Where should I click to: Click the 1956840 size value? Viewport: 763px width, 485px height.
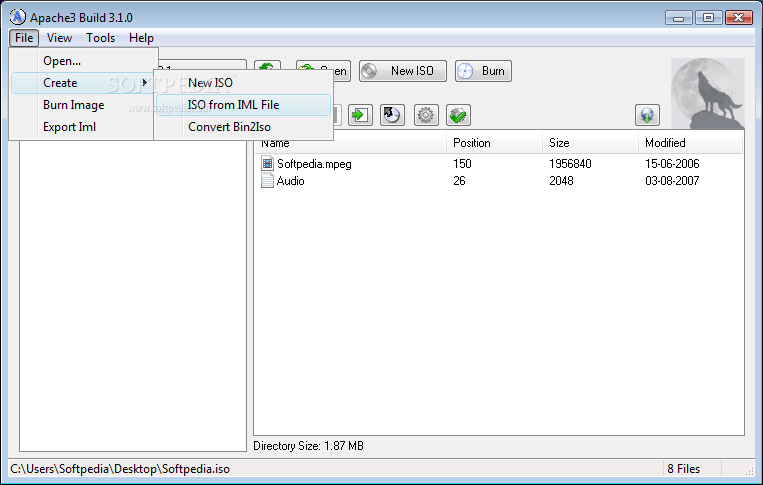pyautogui.click(x=570, y=163)
